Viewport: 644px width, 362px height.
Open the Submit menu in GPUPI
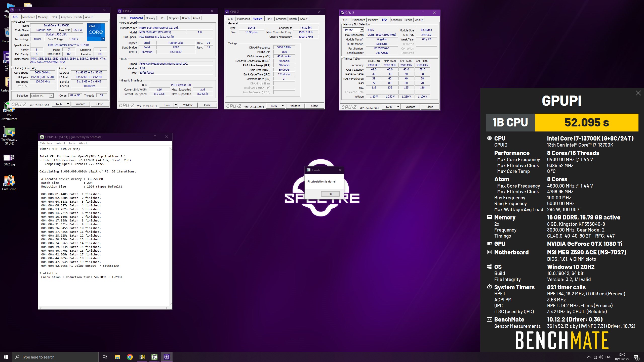60,143
